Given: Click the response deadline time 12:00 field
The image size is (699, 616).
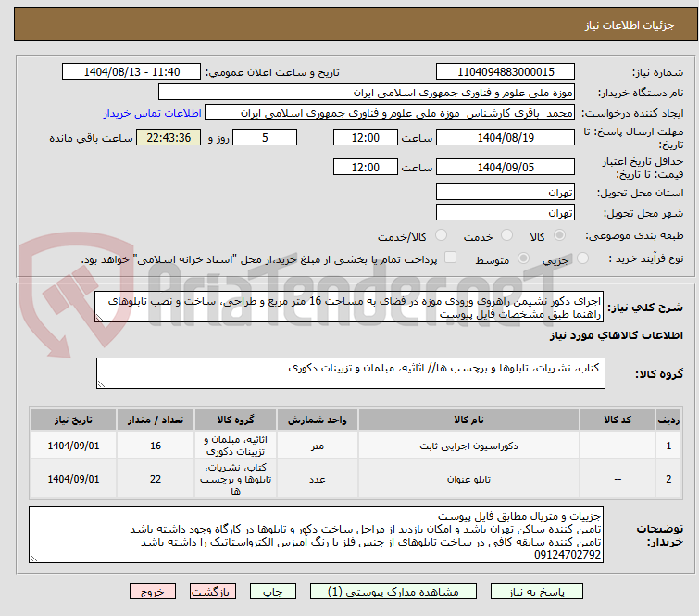Looking at the screenshot, I should [x=365, y=137].
